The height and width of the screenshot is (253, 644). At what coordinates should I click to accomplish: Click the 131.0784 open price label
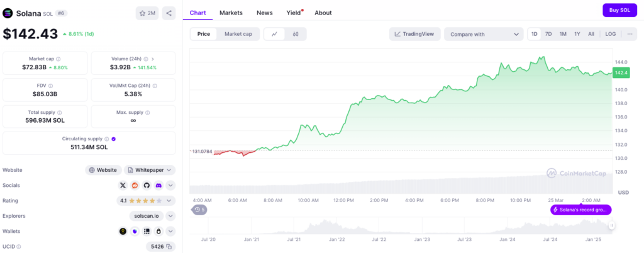(x=202, y=152)
